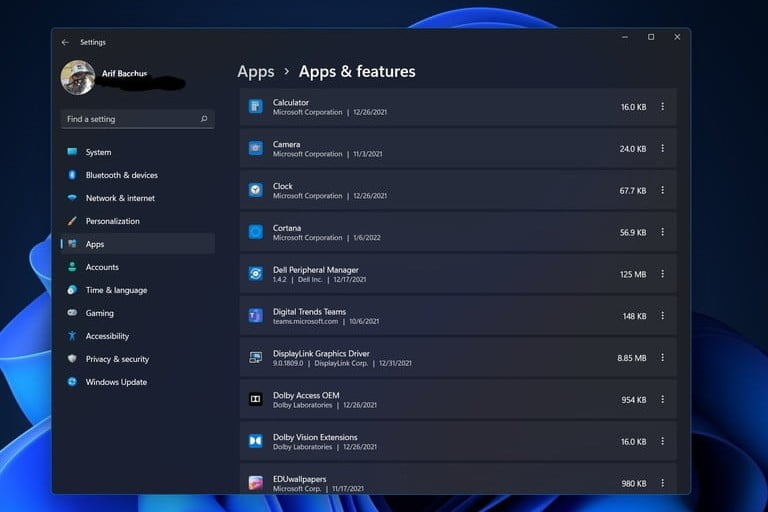The height and width of the screenshot is (512, 768).
Task: Open Accounts settings
Action: 138,267
